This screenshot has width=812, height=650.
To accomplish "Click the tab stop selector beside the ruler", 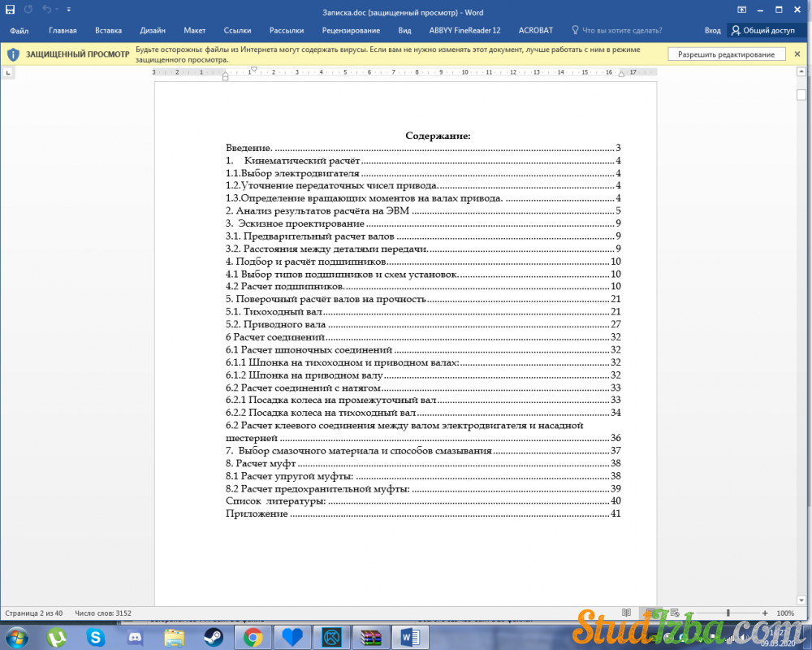I will click(8, 72).
